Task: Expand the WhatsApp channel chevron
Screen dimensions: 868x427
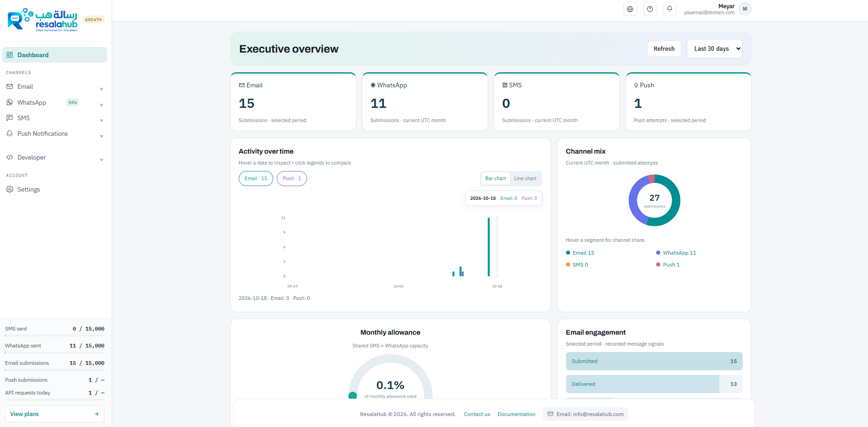Action: [x=102, y=105]
